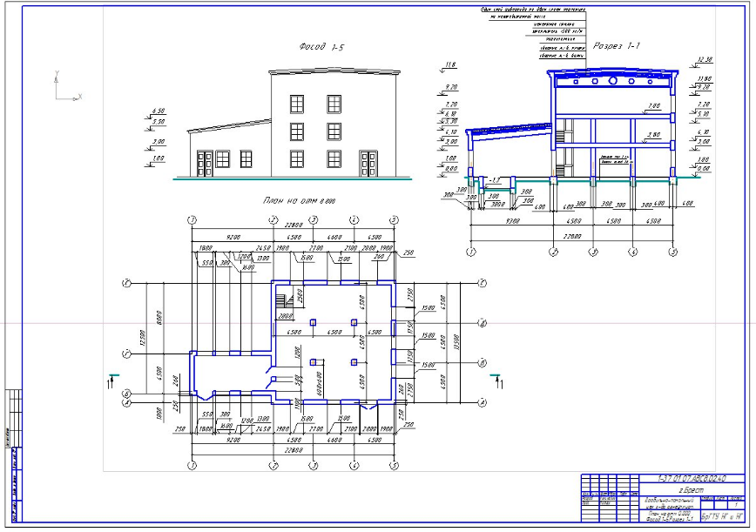Select axis bubble 3 above the floor plan
The height and width of the screenshot is (532, 756).
click(314, 219)
